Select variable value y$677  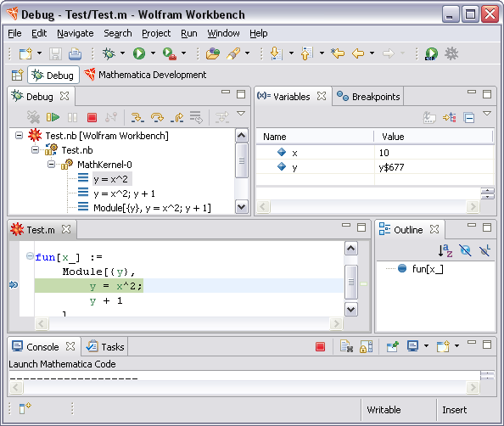coord(391,167)
